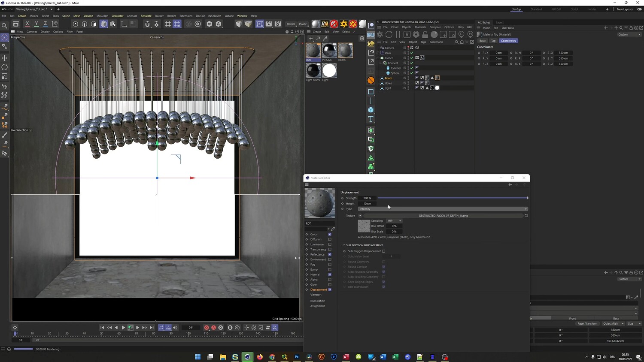Open Materials menu in OctaneRender panel
The width and height of the screenshot is (644, 362).
(x=420, y=27)
